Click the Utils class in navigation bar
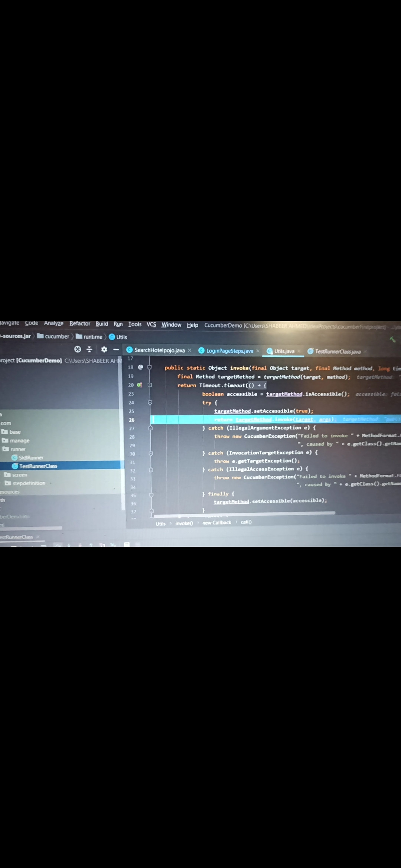The height and width of the screenshot is (868, 401). tap(118, 337)
